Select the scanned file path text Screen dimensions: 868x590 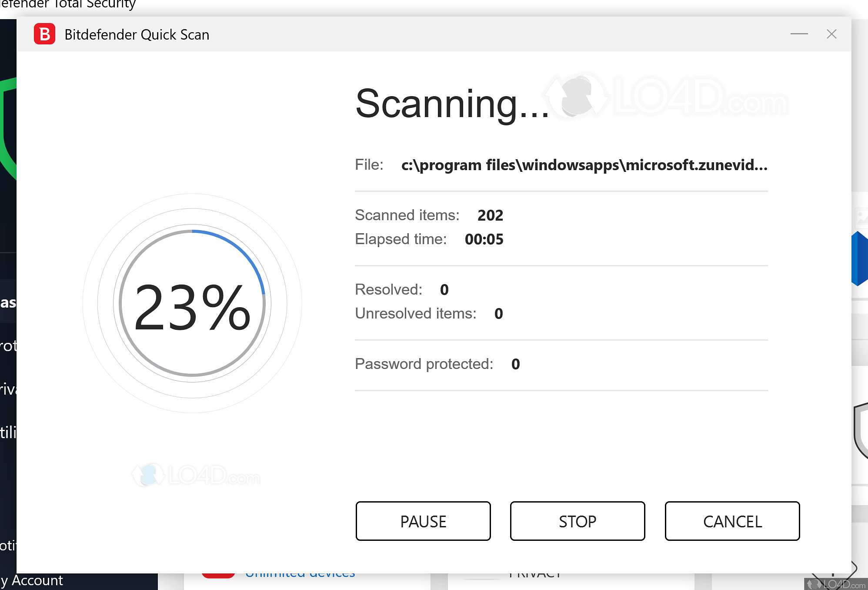[x=584, y=165]
